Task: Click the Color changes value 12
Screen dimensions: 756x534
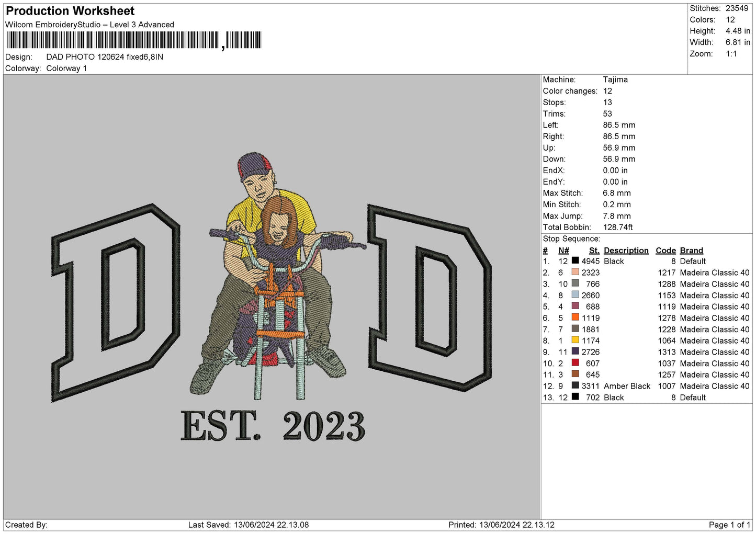Action: point(607,91)
